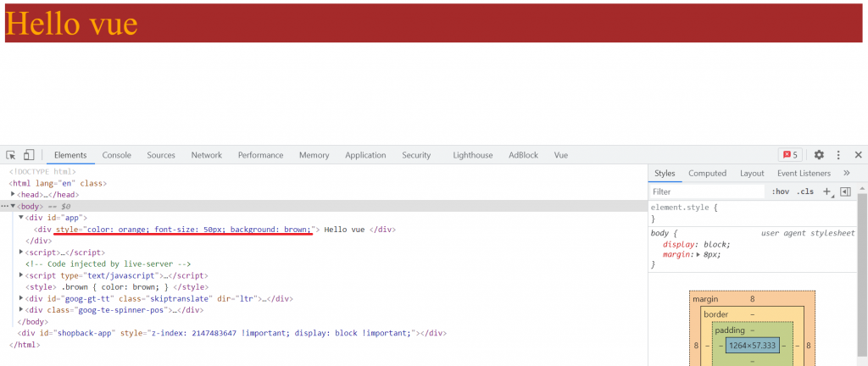Toggle the device toolbar icon
The width and height of the screenshot is (868, 366).
tap(30, 155)
